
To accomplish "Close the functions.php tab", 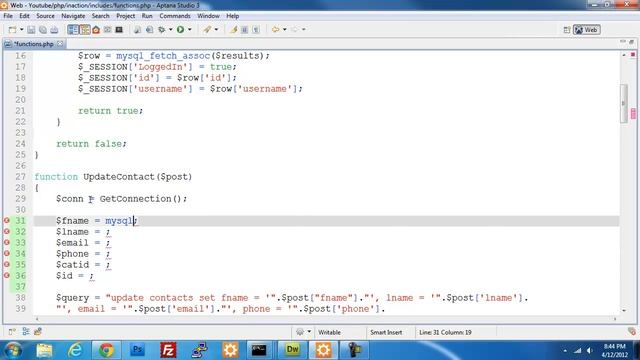I will pos(60,43).
